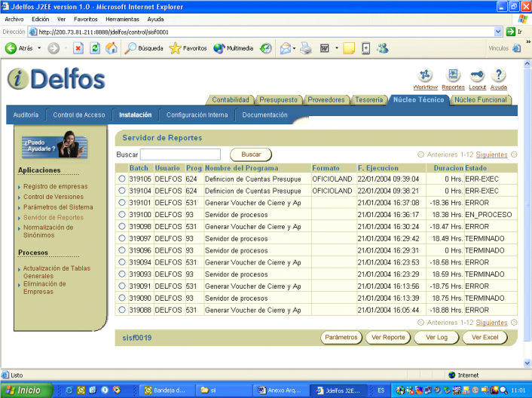Click the Ver Reporte button
This screenshot has height=398, width=532.
388,337
